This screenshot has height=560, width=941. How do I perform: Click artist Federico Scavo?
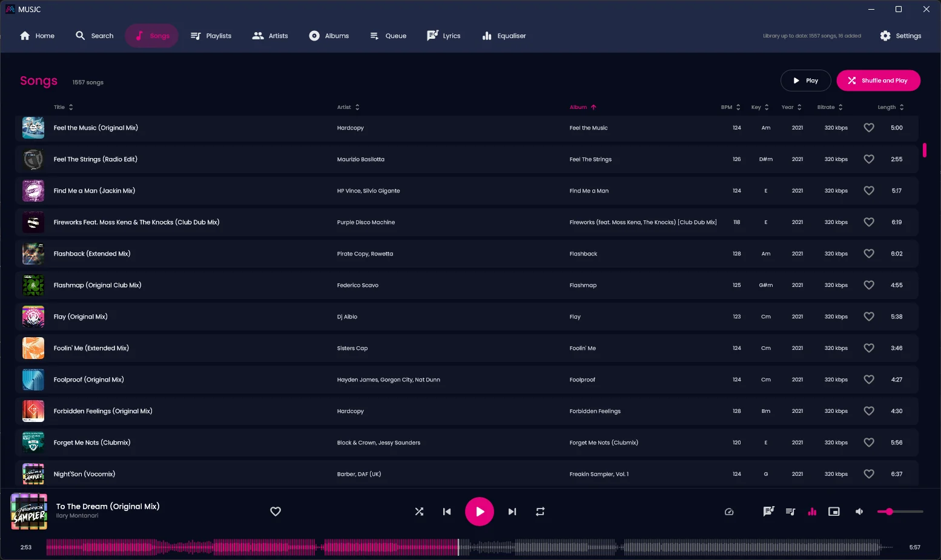[x=357, y=285]
